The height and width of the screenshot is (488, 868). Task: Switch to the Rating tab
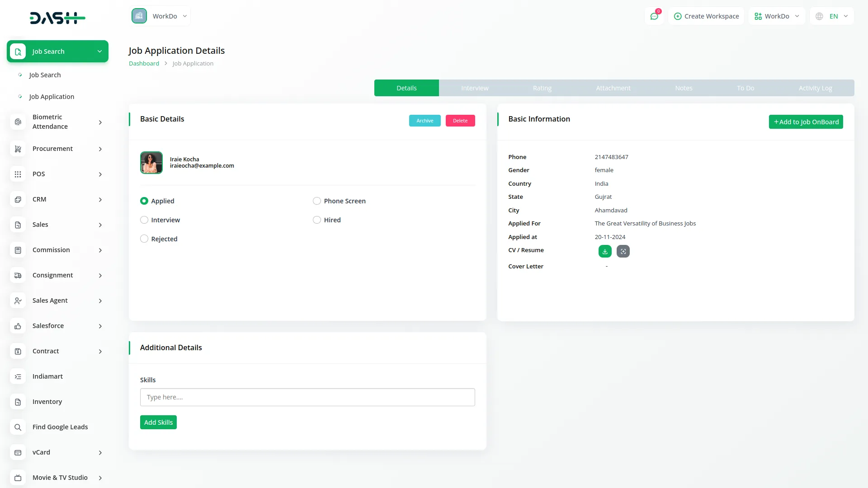click(x=542, y=88)
